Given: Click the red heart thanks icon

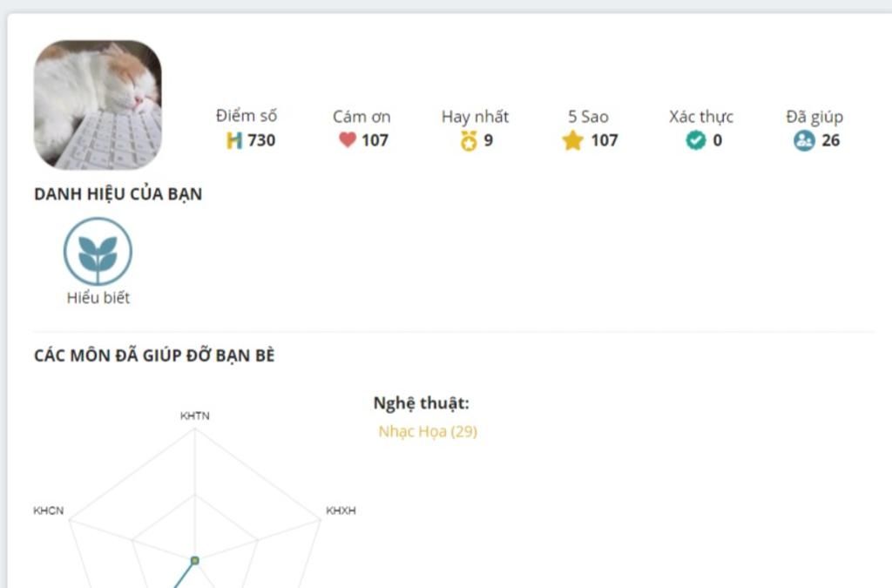Looking at the screenshot, I should click(x=348, y=140).
